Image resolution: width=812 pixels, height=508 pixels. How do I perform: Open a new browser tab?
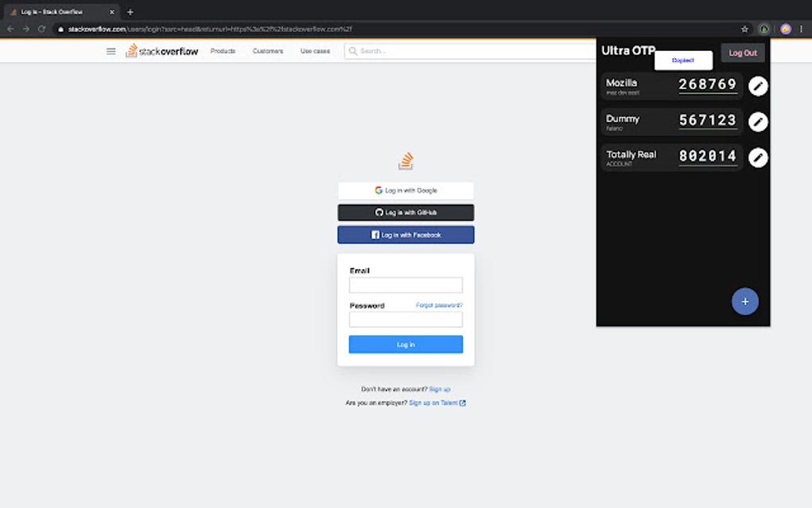click(130, 11)
